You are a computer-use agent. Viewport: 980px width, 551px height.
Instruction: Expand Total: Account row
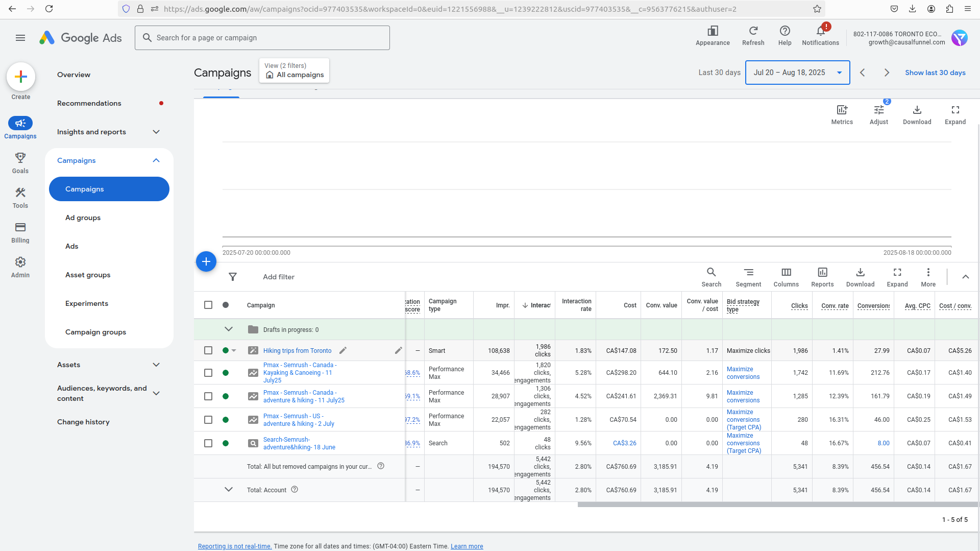[x=229, y=490]
